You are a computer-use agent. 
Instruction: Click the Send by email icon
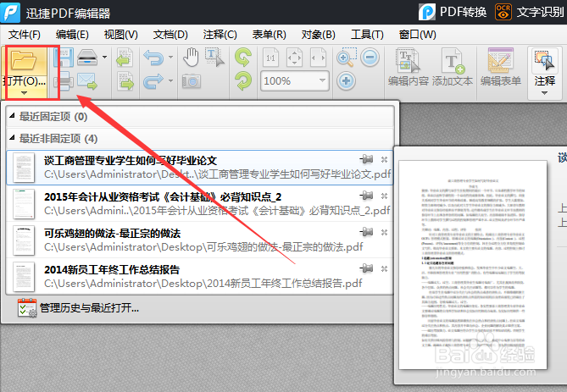pos(87,81)
